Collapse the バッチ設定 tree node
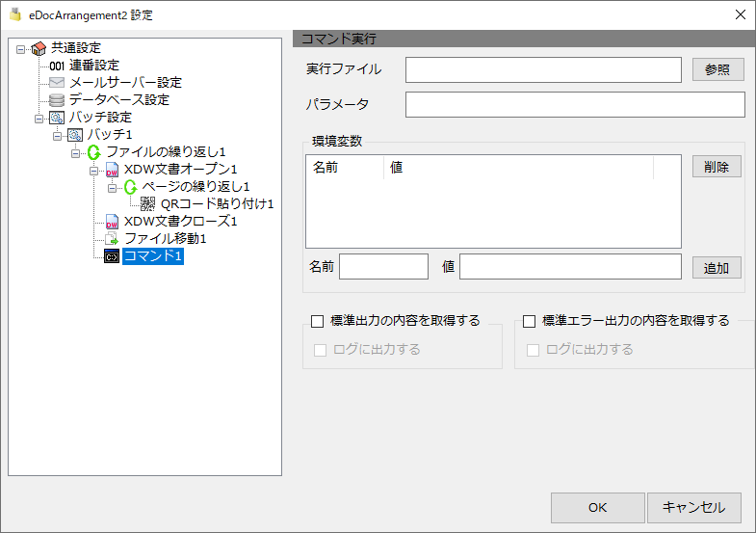The width and height of the screenshot is (756, 533). click(39, 119)
